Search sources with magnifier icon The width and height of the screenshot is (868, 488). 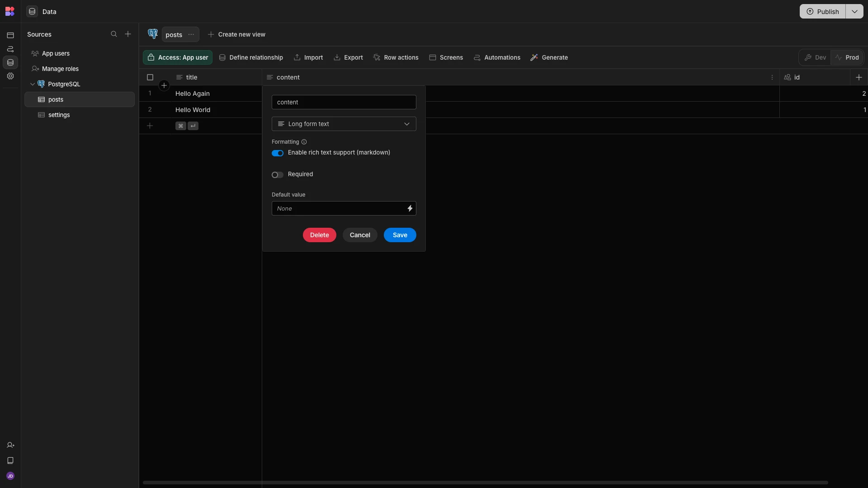tap(114, 34)
